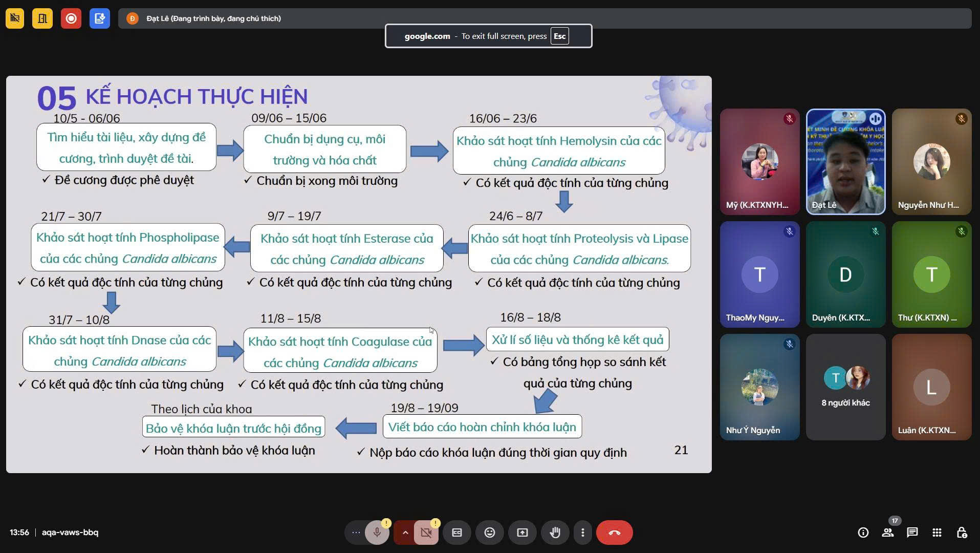Leave the call with red hang-up button
980x553 pixels.
point(614,533)
